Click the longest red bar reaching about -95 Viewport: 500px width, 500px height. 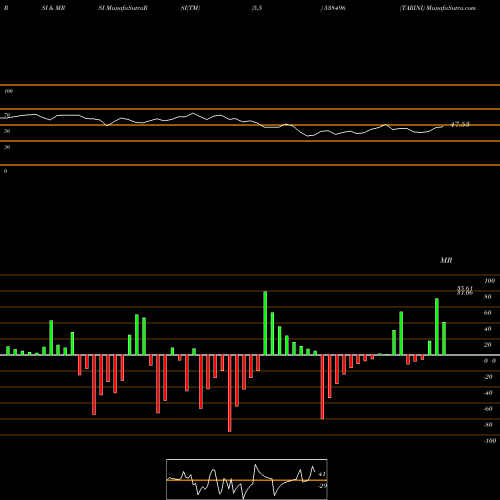[x=230, y=393]
